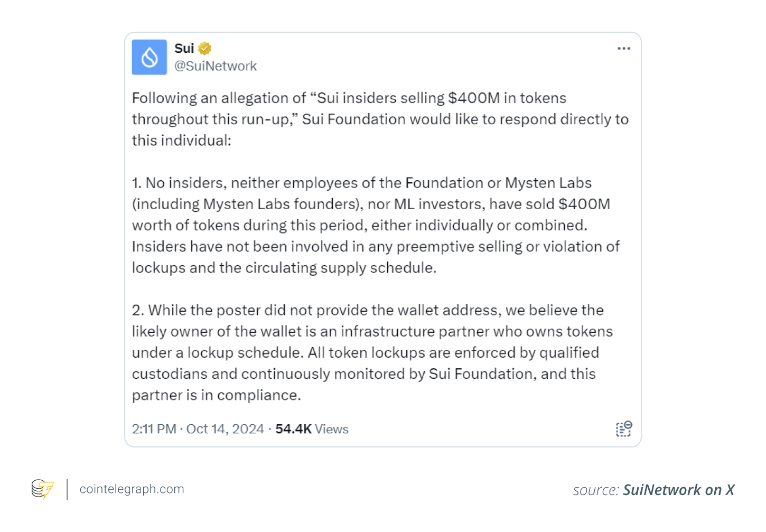The height and width of the screenshot is (532, 766).
Task: Open the 2:11 PM timestamp link
Action: (x=154, y=429)
